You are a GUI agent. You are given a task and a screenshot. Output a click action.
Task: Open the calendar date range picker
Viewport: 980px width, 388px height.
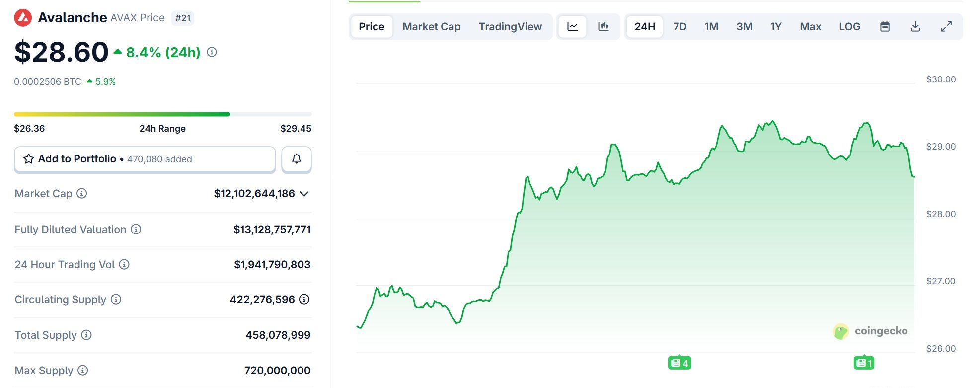pos(885,27)
